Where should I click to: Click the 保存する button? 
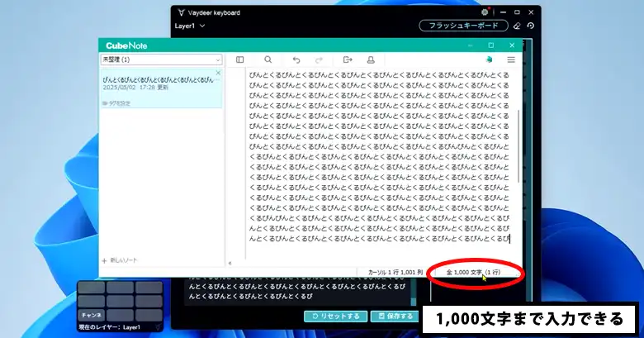395,317
